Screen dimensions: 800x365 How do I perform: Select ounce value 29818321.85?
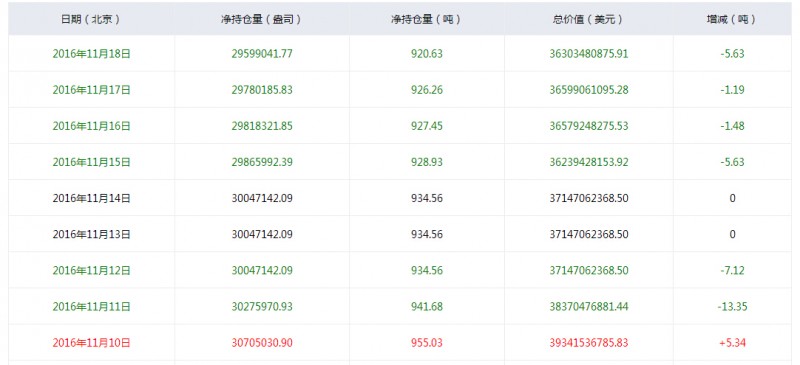262,126
